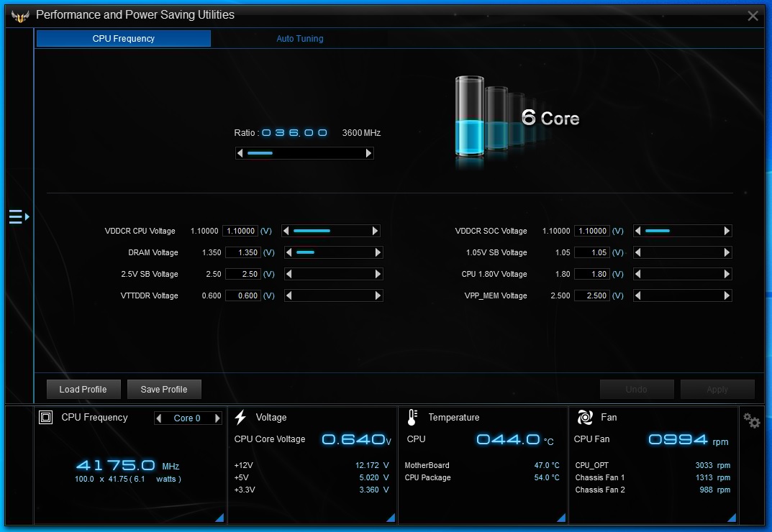Click the Save Profile button
Screen dimensions: 772x532
point(164,390)
